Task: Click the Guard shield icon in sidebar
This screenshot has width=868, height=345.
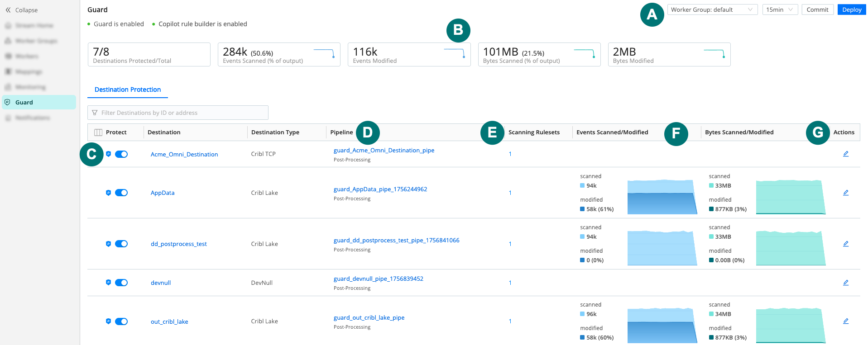Action: click(7, 102)
